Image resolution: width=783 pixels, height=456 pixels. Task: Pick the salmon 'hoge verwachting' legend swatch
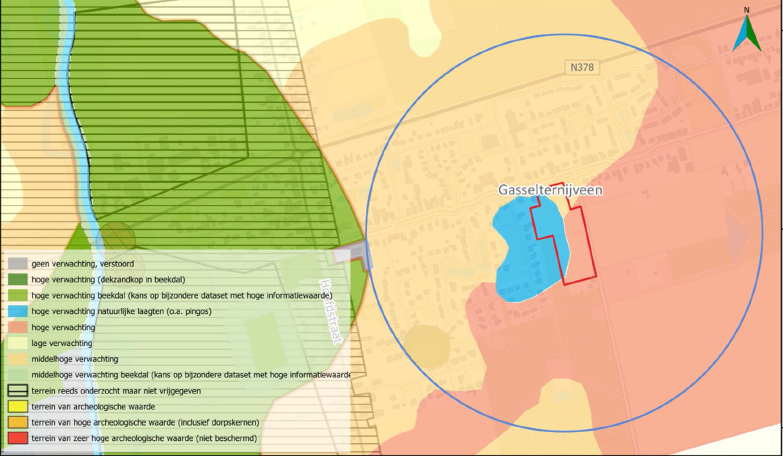click(x=16, y=327)
